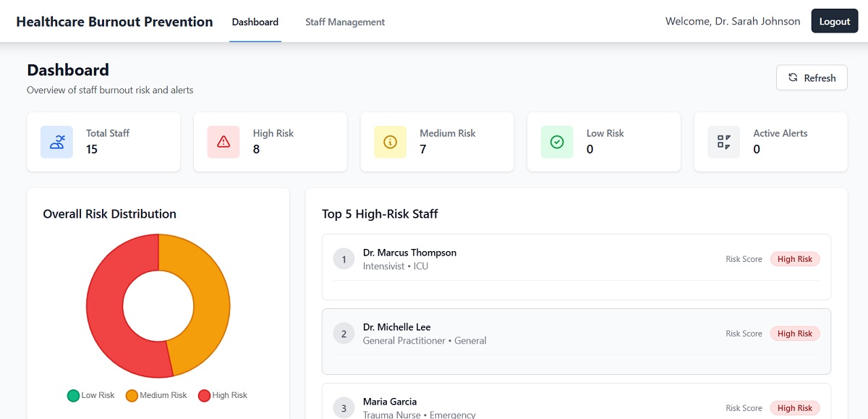Screen dimensions: 868x419
Task: Click the rank 2 number badge
Action: click(x=344, y=334)
